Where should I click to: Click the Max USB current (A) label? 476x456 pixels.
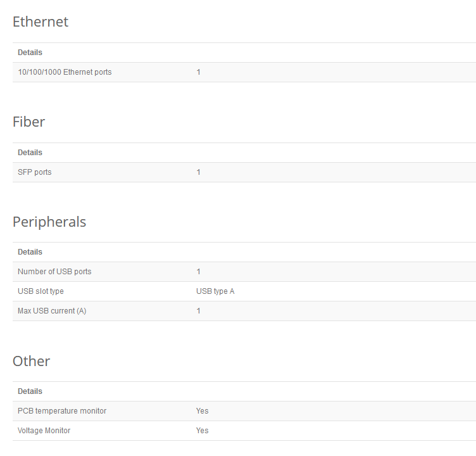(x=52, y=311)
